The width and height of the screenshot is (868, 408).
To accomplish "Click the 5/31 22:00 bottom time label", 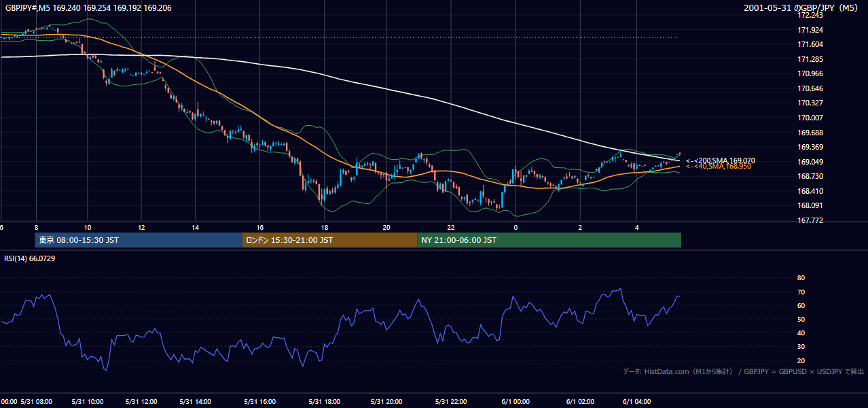I will click(451, 402).
